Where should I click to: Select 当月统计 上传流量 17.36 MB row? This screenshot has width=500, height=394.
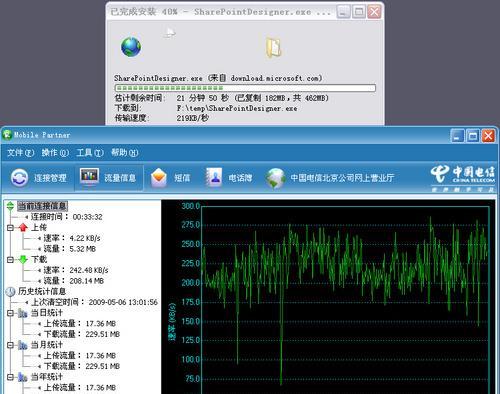(x=80, y=356)
